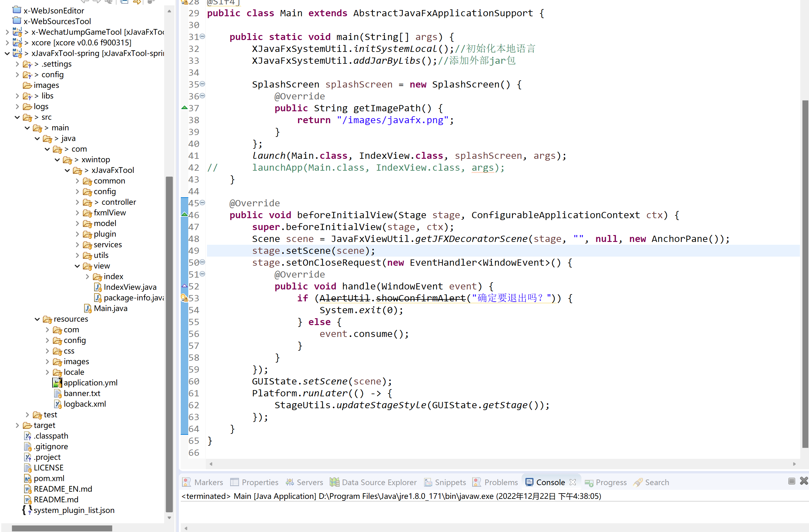Place cursor in line 49 stage.setScene code

[313, 251]
